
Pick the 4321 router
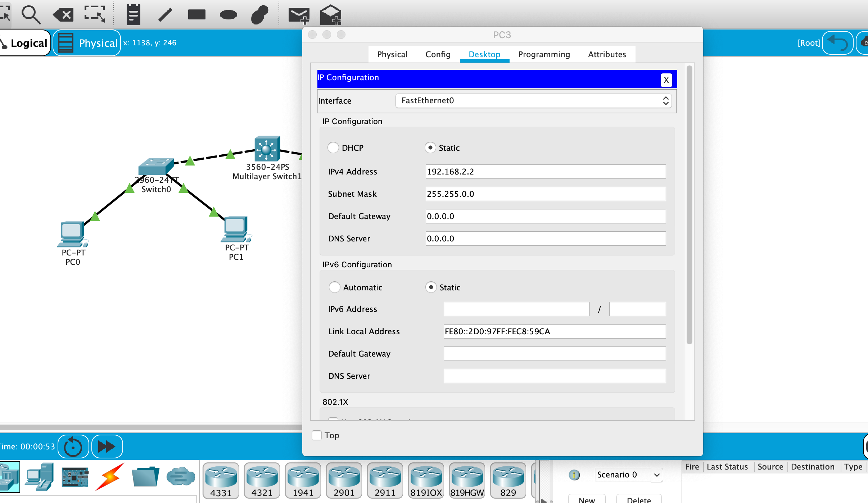[x=262, y=481]
